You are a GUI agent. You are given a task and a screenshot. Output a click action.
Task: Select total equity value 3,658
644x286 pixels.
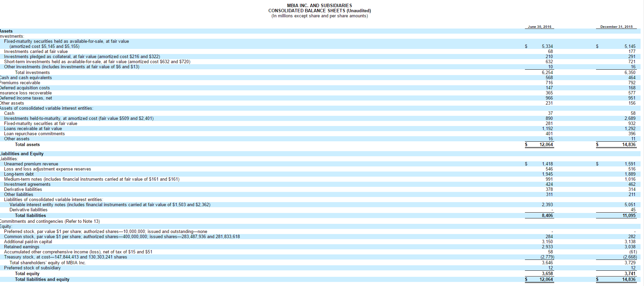click(x=547, y=273)
